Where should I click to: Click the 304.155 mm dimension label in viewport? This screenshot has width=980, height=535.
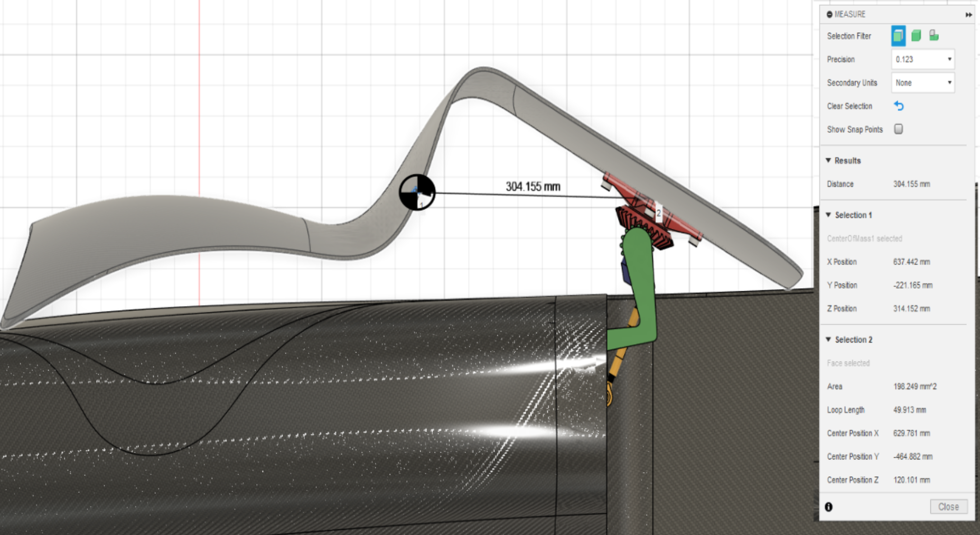[533, 187]
